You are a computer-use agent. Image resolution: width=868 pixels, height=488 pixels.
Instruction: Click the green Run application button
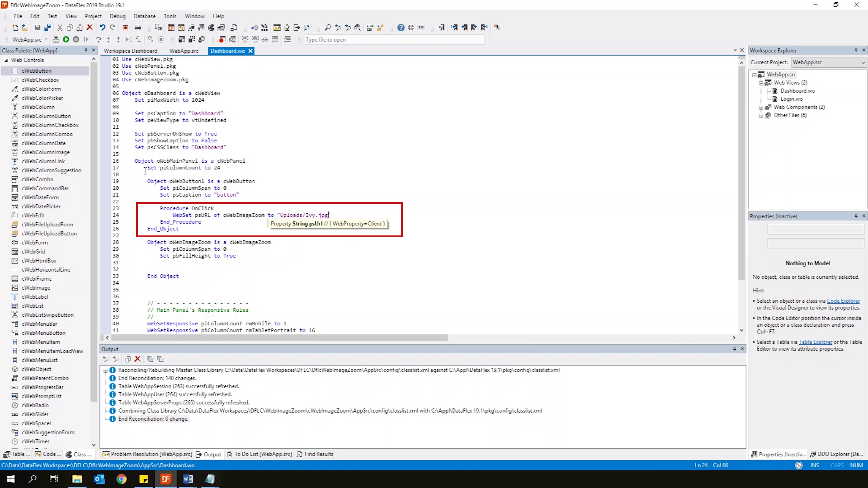pos(66,40)
